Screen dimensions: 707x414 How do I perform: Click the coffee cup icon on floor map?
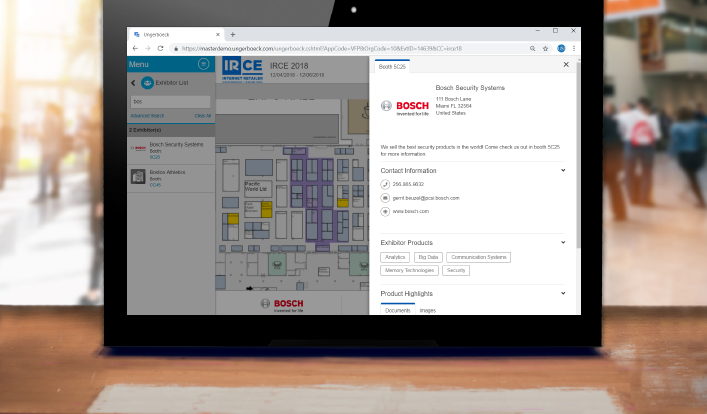tap(364, 112)
